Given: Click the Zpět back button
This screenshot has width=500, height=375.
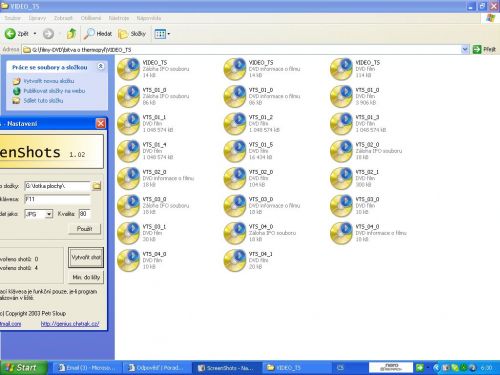Looking at the screenshot, I should click(17, 34).
